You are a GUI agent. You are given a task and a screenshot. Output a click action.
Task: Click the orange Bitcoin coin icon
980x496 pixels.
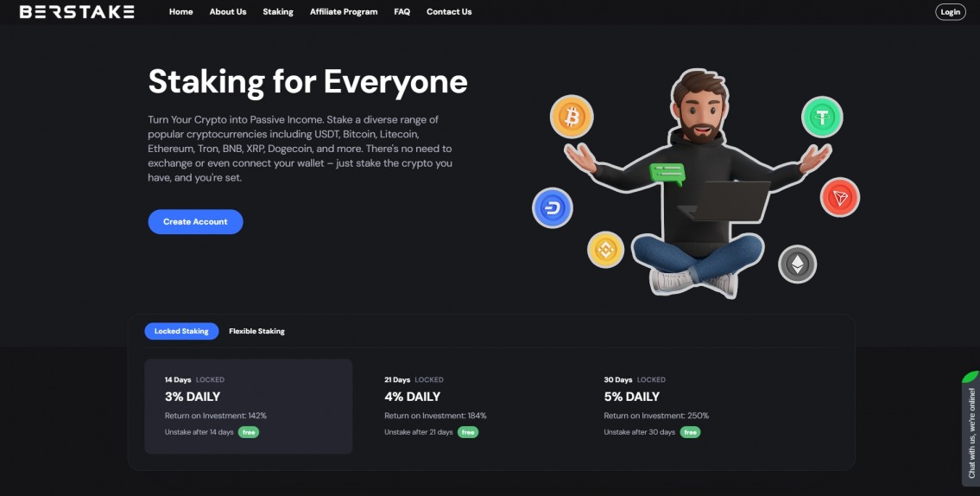point(572,117)
